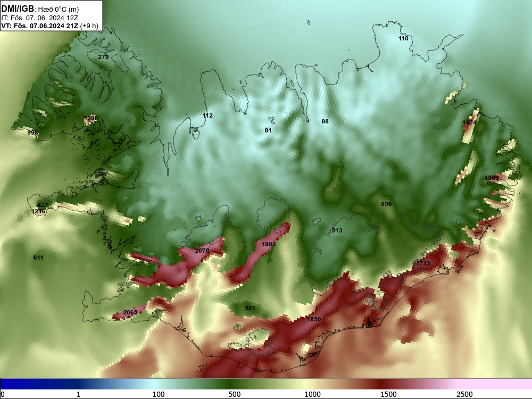Click the map value 611
532x399 pixels.
(x=38, y=257)
